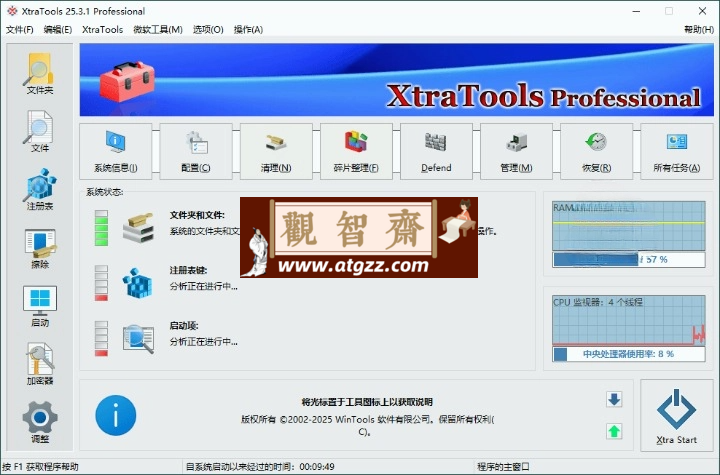
Task: Click the 文件夹和文件 green level indicator
Action: pyautogui.click(x=101, y=228)
